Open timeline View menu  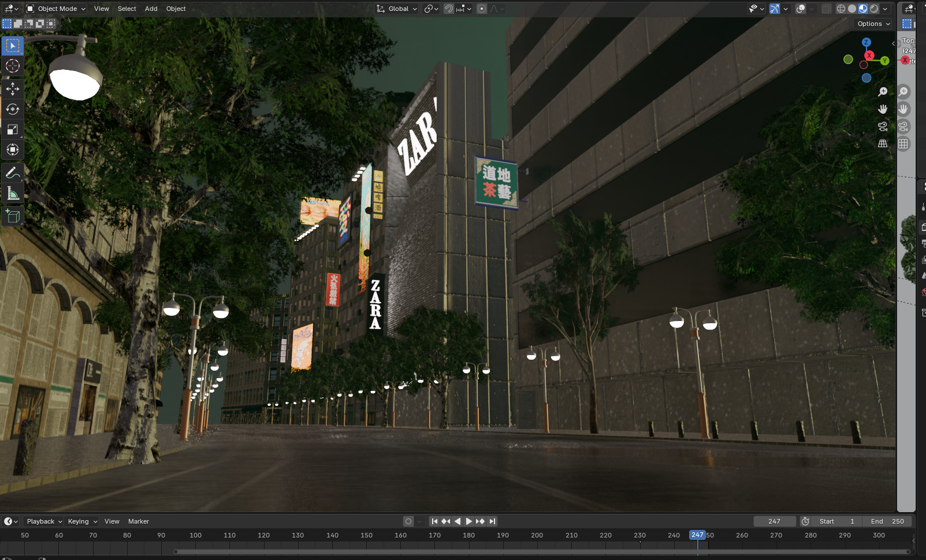tap(112, 521)
